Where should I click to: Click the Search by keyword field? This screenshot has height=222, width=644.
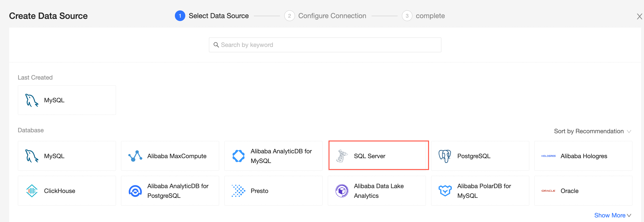tap(325, 44)
